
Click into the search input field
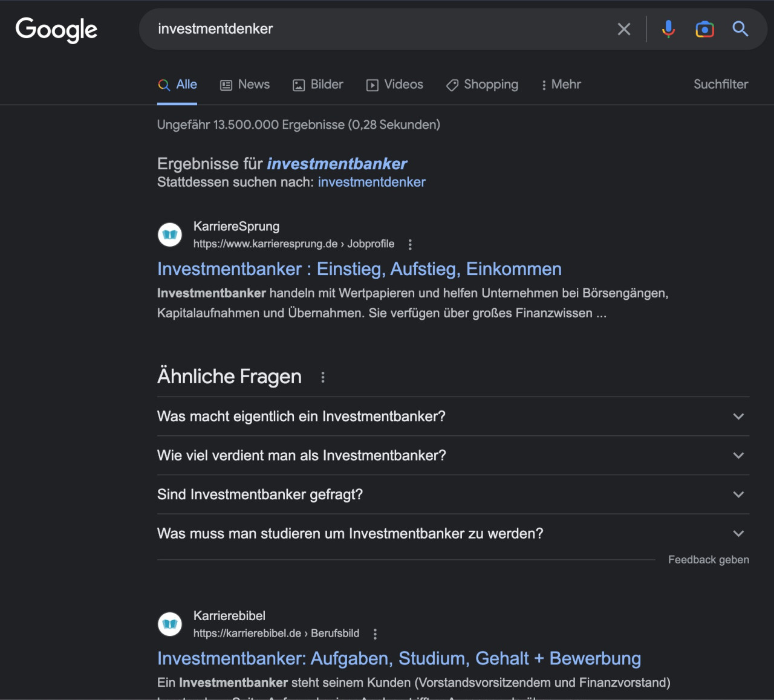pyautogui.click(x=381, y=29)
